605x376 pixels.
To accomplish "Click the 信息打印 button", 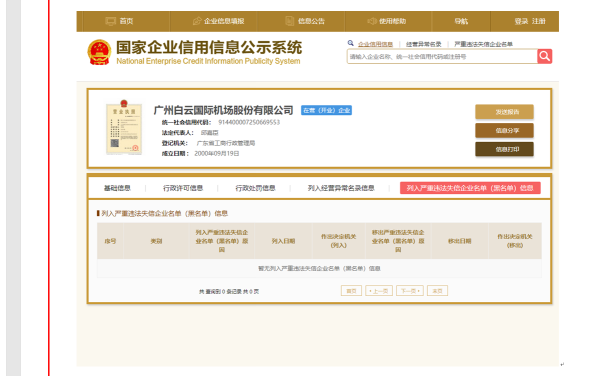I will pyautogui.click(x=504, y=149).
